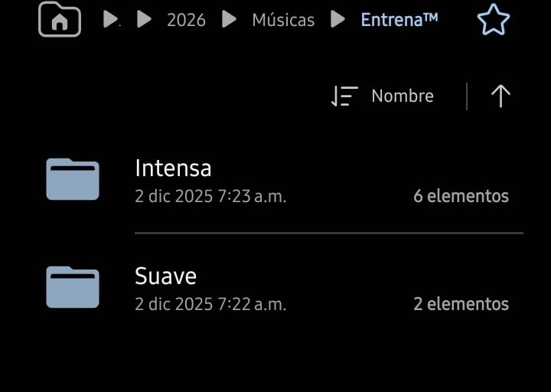
Task: Open the Intensa folder by its name
Action: (173, 168)
